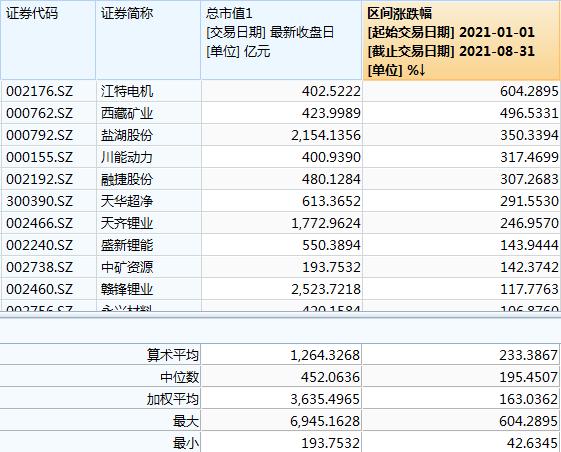Click the stock name 天华超净

click(x=127, y=201)
